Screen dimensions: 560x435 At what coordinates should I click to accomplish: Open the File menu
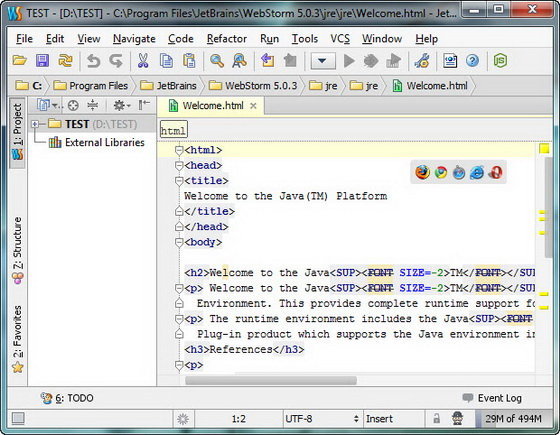[24, 39]
